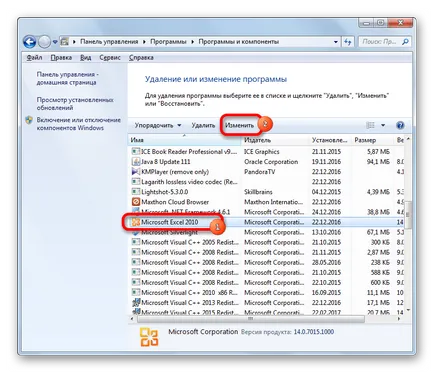Select Java 8 Update 111 entry
This screenshot has width=434, height=373.
point(166,162)
